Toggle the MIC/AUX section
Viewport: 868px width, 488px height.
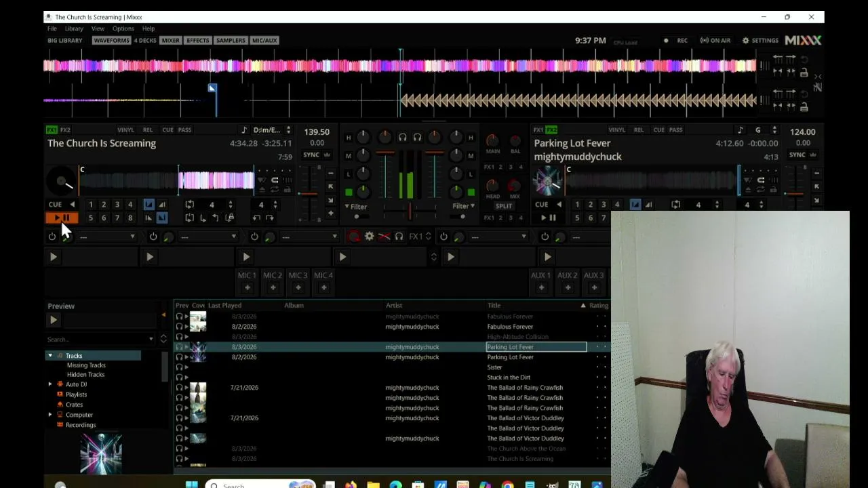tap(264, 41)
